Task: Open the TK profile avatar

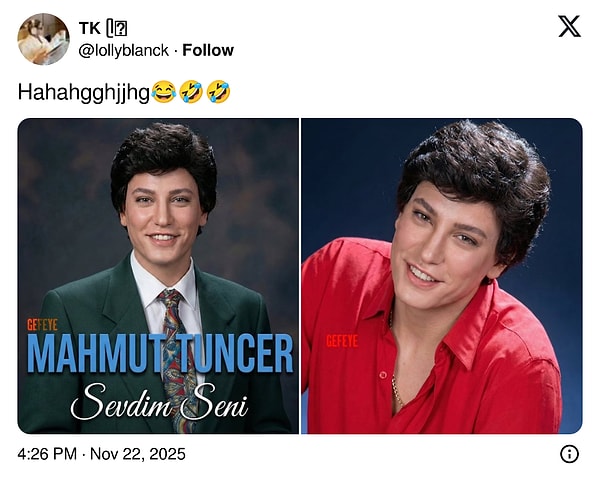Action: (43, 39)
